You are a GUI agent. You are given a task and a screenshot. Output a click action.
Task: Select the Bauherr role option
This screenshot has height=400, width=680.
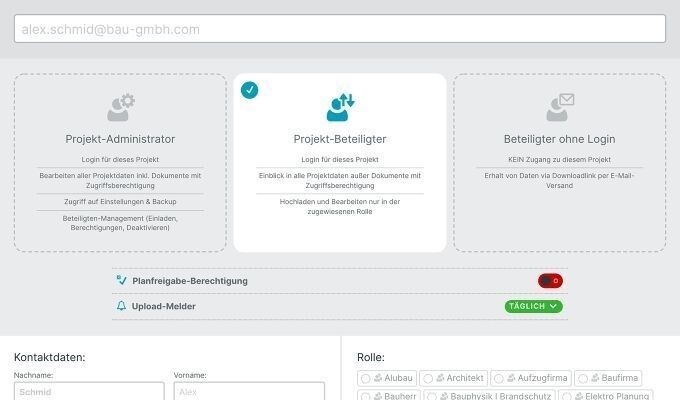[387, 395]
